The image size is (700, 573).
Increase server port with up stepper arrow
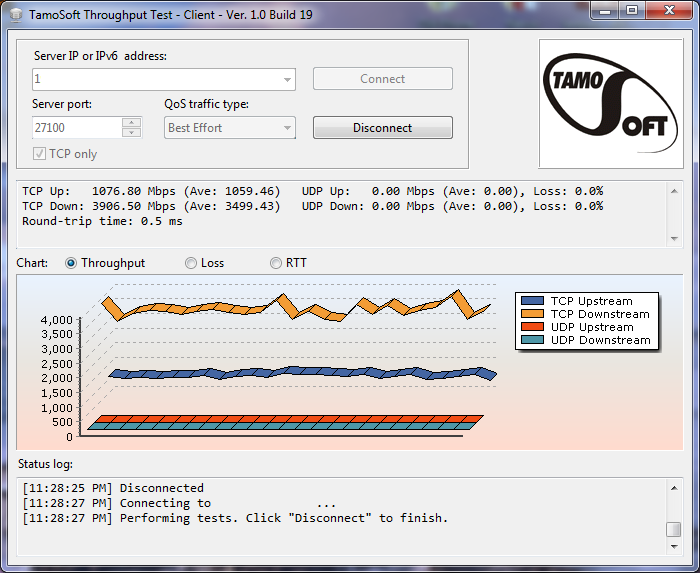click(132, 122)
